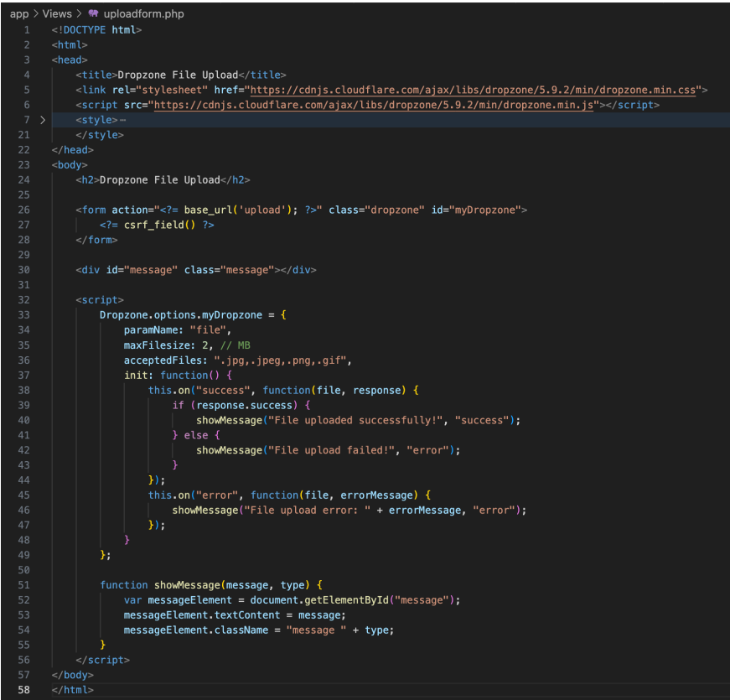Click the PHP elephant icon in breadcrumb
Viewport: 730px width, 700px height.
(93, 13)
